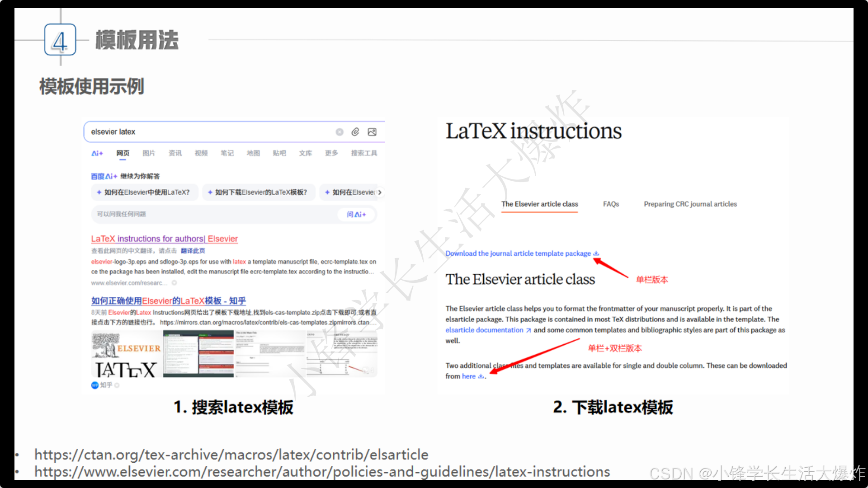Open the 更多 dropdown tab
Image resolution: width=868 pixels, height=488 pixels.
coord(331,153)
